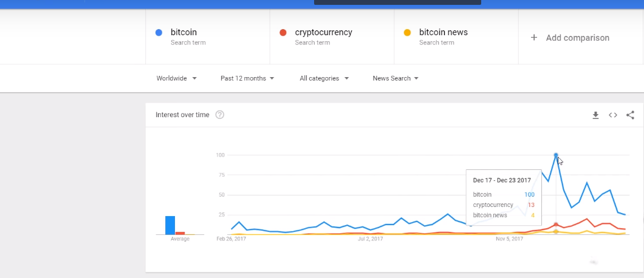Open the embed code icon

(613, 115)
